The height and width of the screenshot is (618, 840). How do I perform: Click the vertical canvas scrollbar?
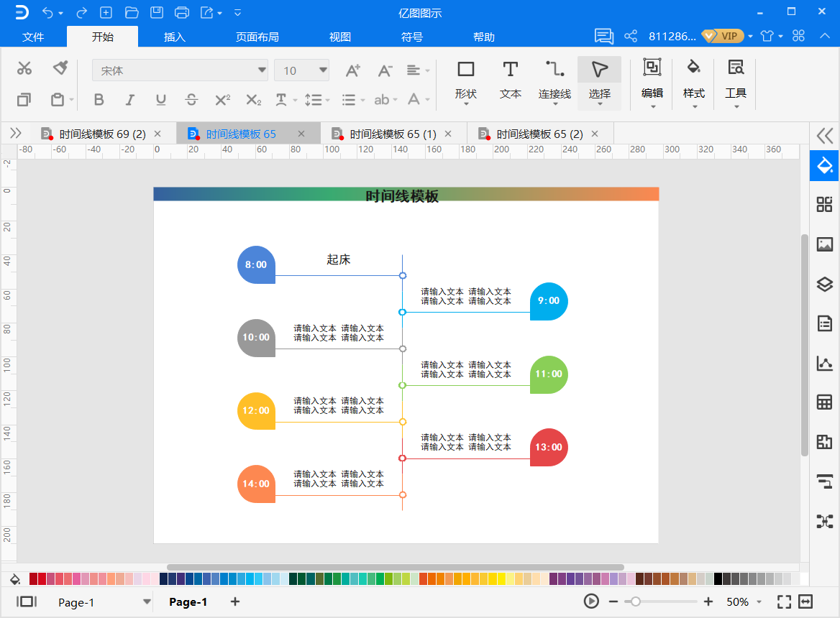pyautogui.click(x=804, y=345)
